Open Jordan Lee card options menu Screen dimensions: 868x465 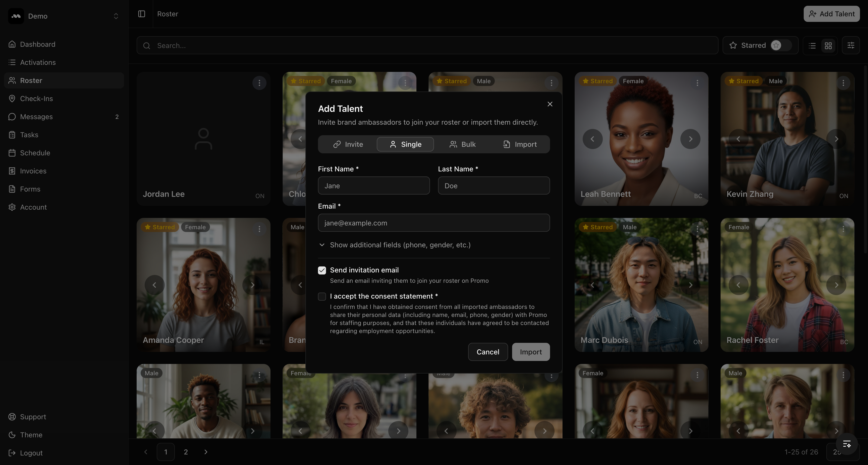click(x=259, y=83)
